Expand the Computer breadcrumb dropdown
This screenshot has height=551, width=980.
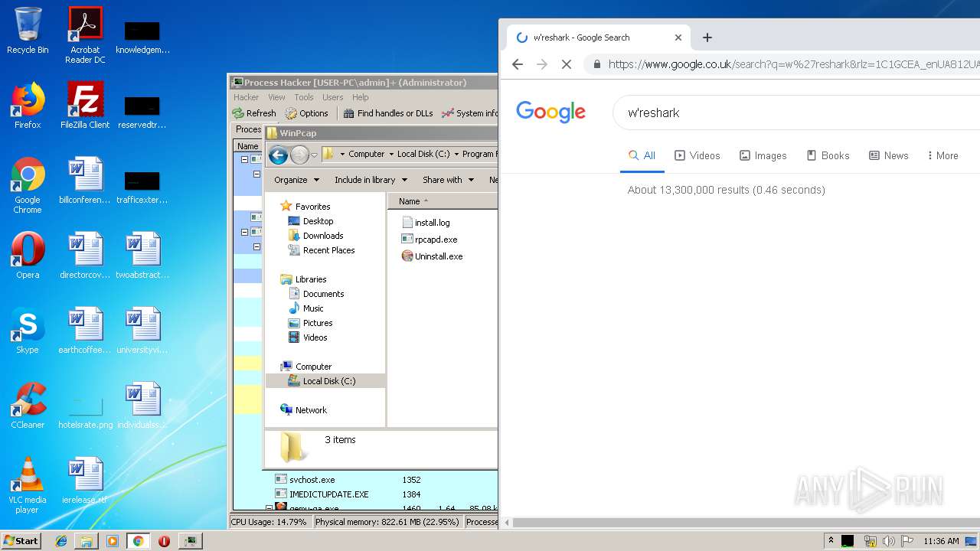click(390, 154)
